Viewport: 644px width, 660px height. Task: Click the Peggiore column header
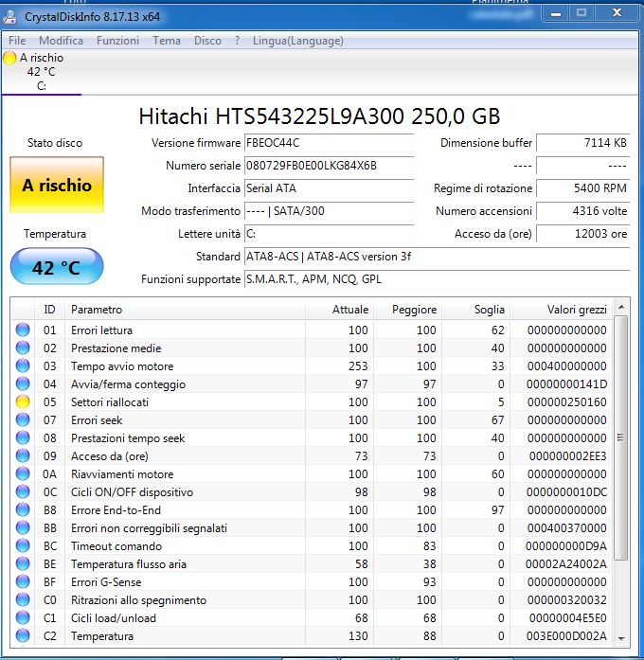tap(408, 310)
